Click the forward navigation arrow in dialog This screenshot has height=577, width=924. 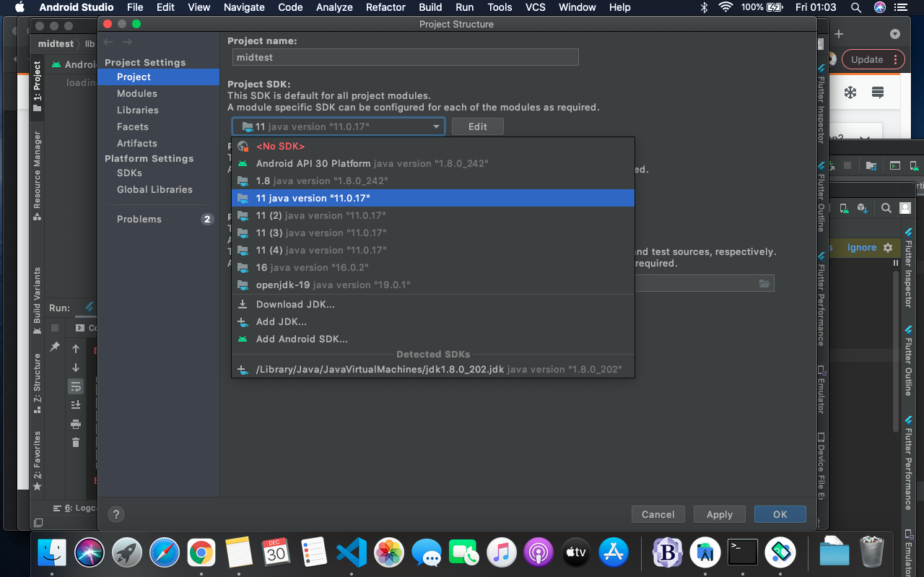127,42
